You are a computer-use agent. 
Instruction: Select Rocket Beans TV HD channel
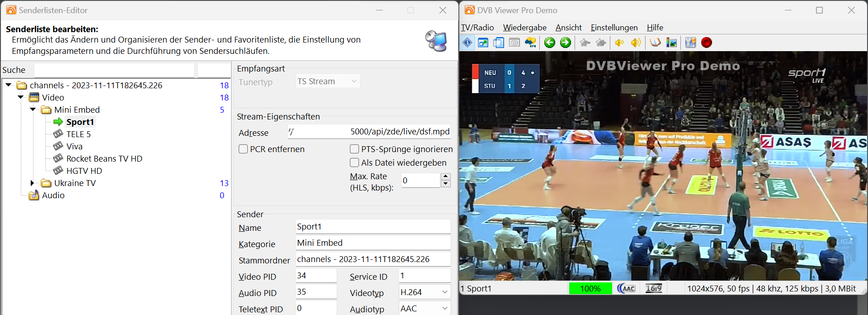(x=104, y=158)
